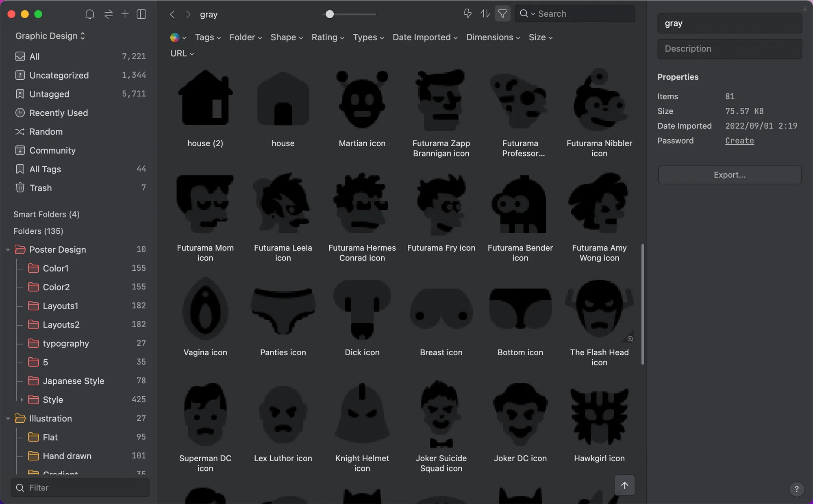Select the All items entry
The image size is (813, 504).
pos(80,56)
